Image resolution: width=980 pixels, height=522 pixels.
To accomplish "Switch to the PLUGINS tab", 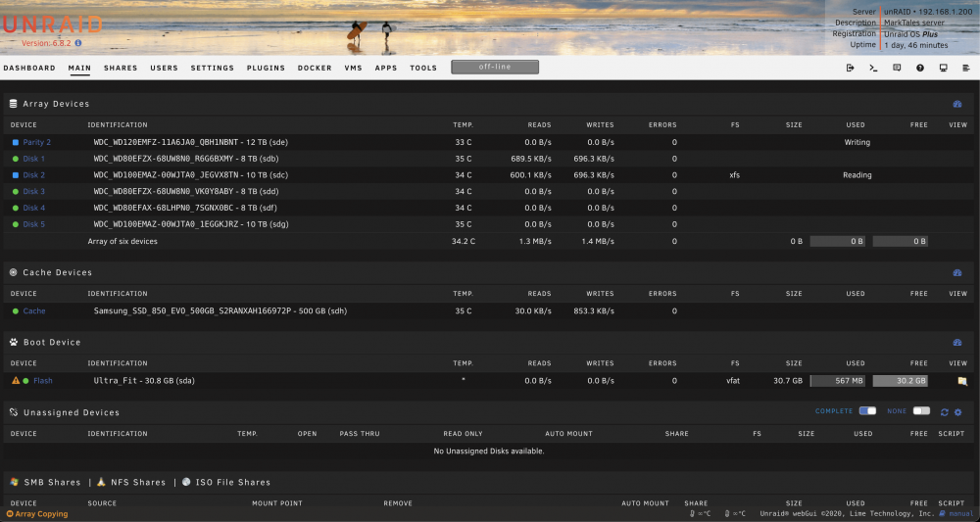I will [x=266, y=68].
